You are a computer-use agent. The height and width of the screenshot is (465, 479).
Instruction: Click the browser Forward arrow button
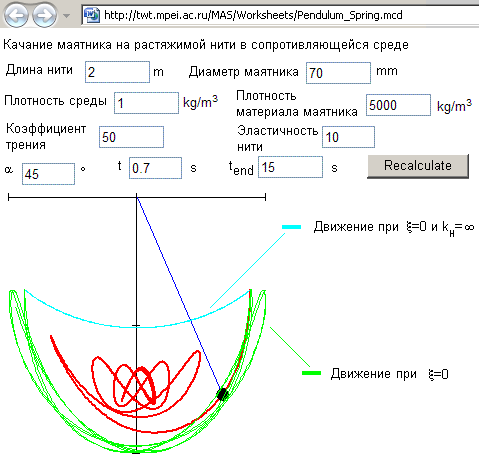44,15
